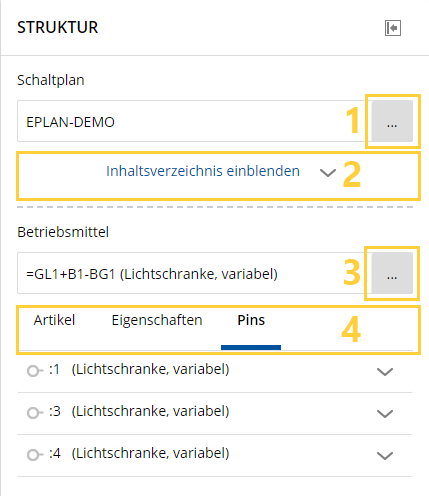The height and width of the screenshot is (496, 429).
Task: Expand pin :4 Lichtschranke chevron
Action: [x=385, y=455]
